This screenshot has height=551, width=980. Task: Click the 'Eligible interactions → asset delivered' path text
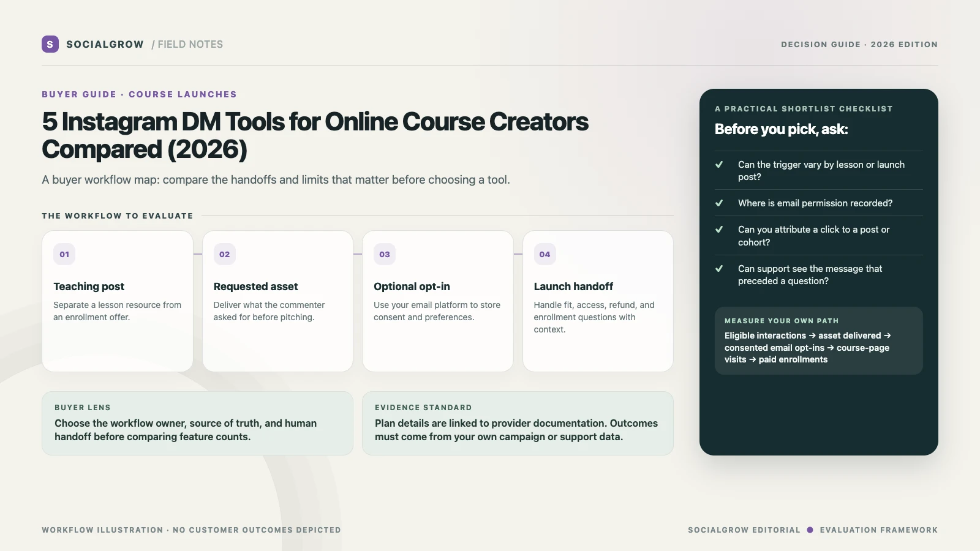[x=808, y=348]
